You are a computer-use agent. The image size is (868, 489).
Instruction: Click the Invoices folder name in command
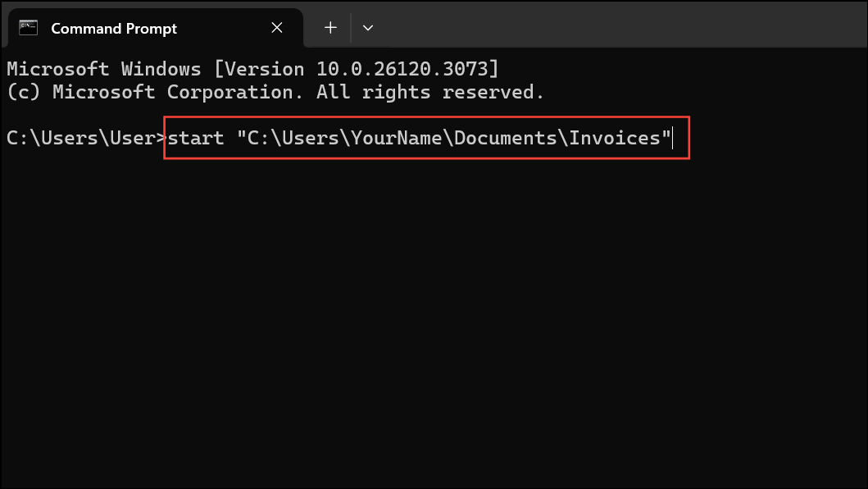point(614,138)
